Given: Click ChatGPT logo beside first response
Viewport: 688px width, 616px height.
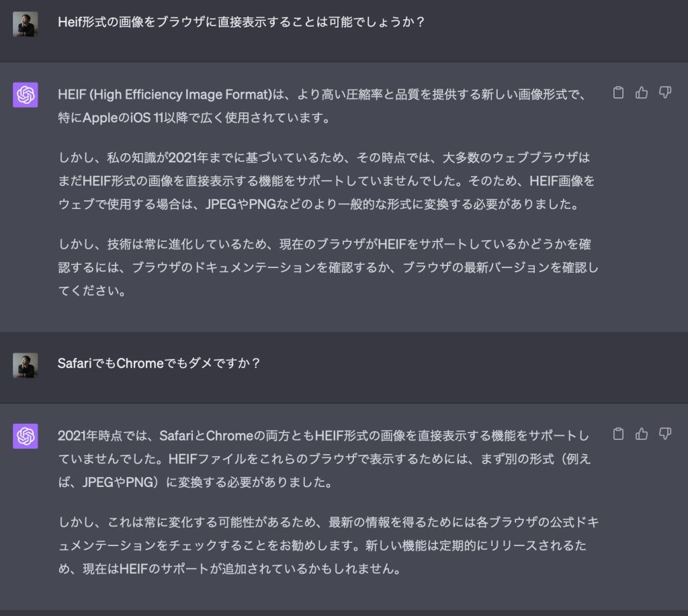Looking at the screenshot, I should (x=26, y=95).
